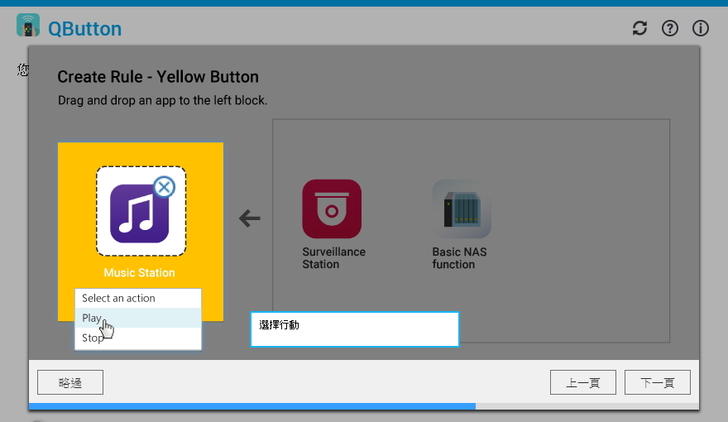Click the Surveillance Station label
This screenshot has width=728, height=422.
334,258
